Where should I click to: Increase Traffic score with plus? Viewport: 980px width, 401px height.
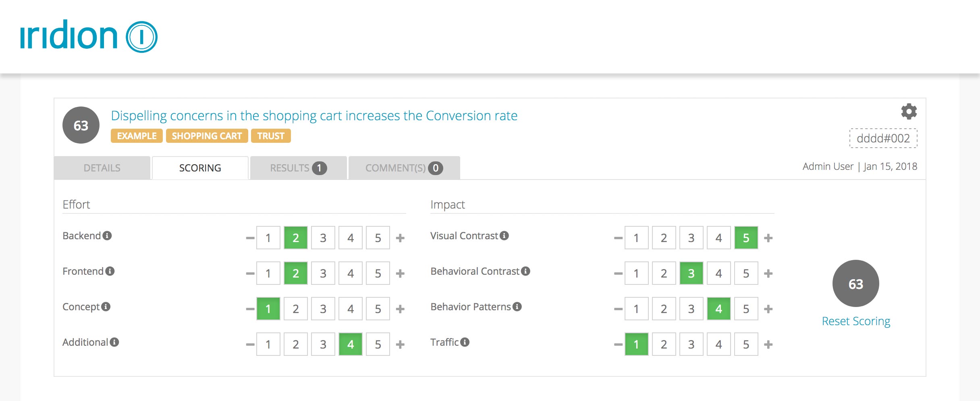tap(768, 345)
